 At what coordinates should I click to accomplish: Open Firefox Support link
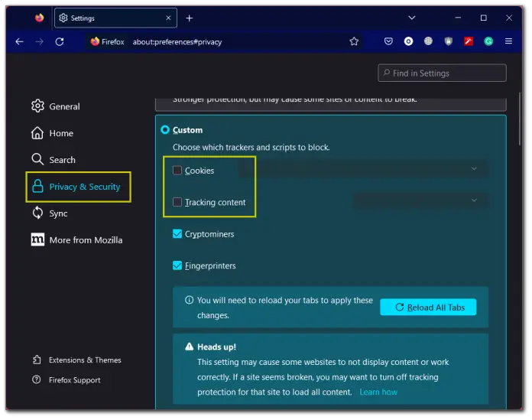[66, 380]
